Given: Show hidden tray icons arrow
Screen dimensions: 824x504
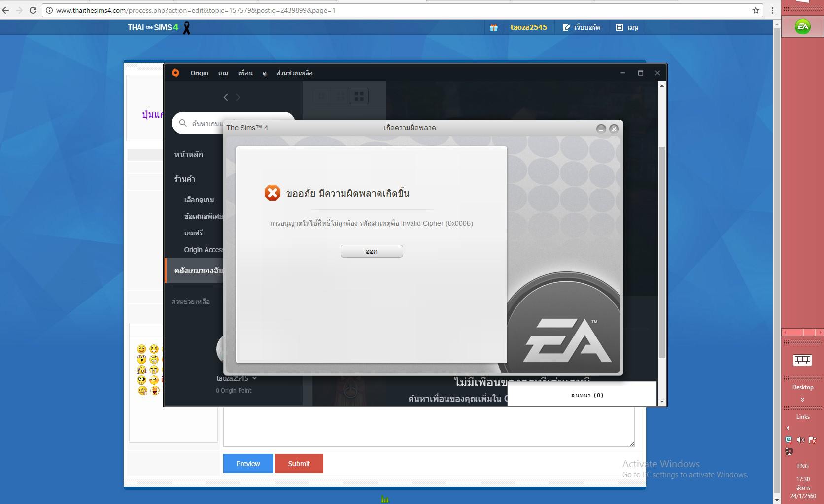Looking at the screenshot, I should pos(788,428).
